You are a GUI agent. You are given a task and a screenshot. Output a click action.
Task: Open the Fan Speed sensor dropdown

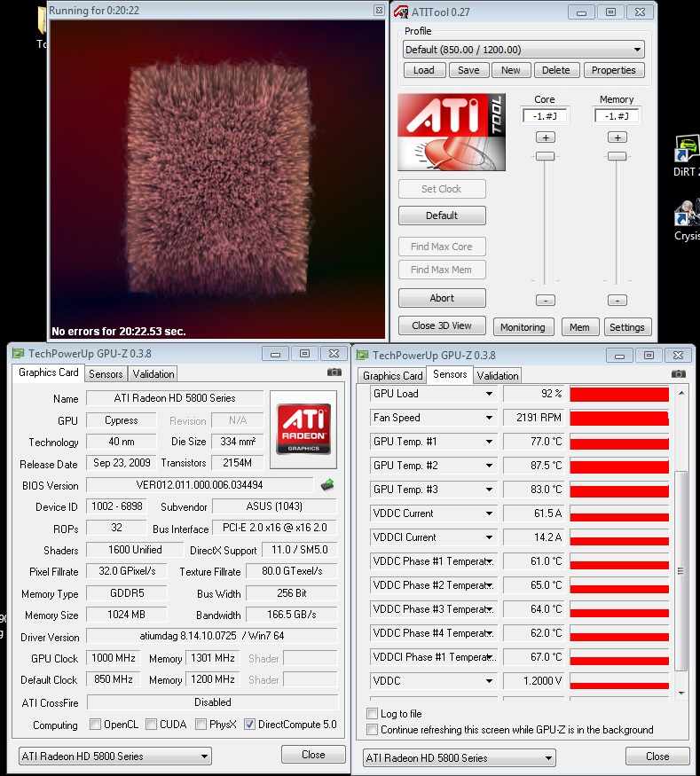(x=489, y=418)
